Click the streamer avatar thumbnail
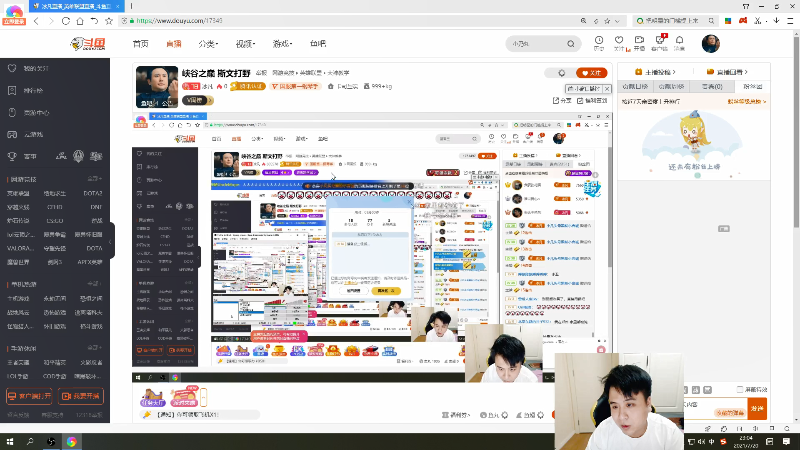This screenshot has width=800, height=450. tap(157, 87)
